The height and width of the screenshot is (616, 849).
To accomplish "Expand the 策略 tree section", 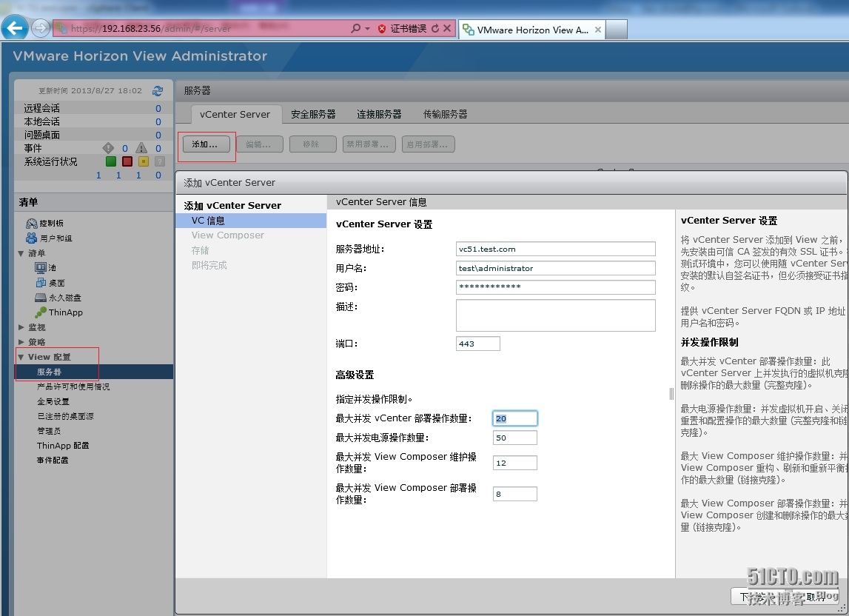I will click(21, 342).
